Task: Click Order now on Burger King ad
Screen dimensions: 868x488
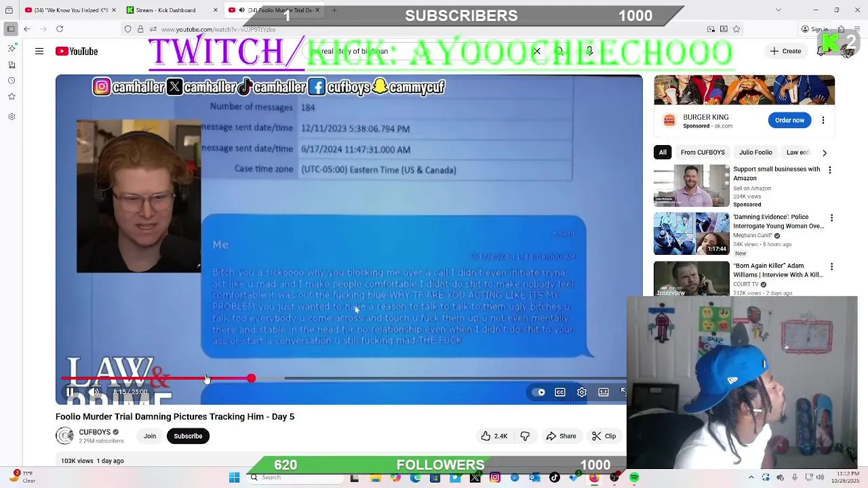Action: tap(789, 120)
